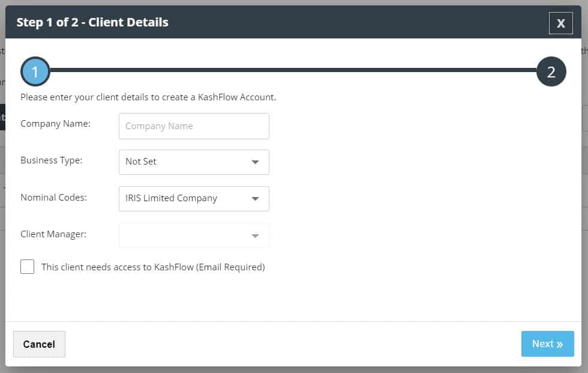The height and width of the screenshot is (373, 588).
Task: Focus the Company Name text field
Action: point(194,126)
